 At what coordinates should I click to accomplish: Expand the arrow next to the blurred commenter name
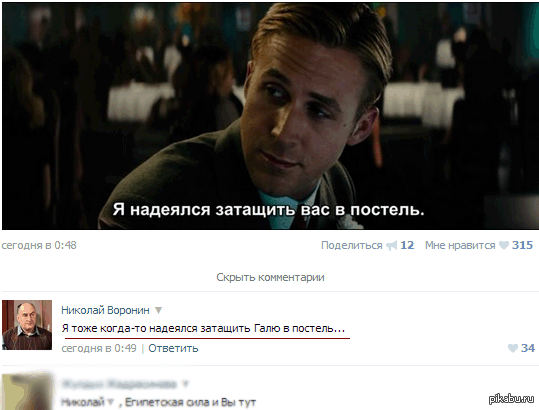click(x=185, y=383)
